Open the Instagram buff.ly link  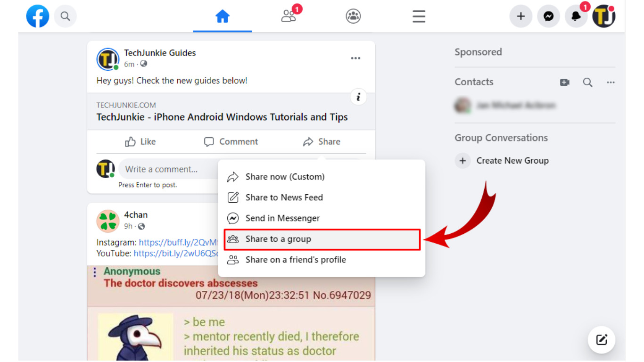click(178, 242)
